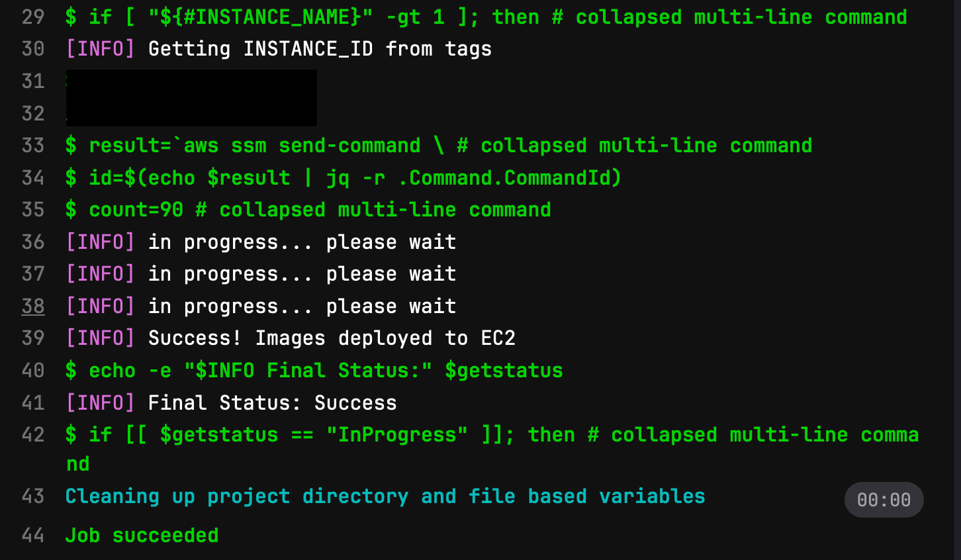Select Getting INSTANCE_ID from tags line
This screenshot has height=560, width=961.
click(279, 49)
